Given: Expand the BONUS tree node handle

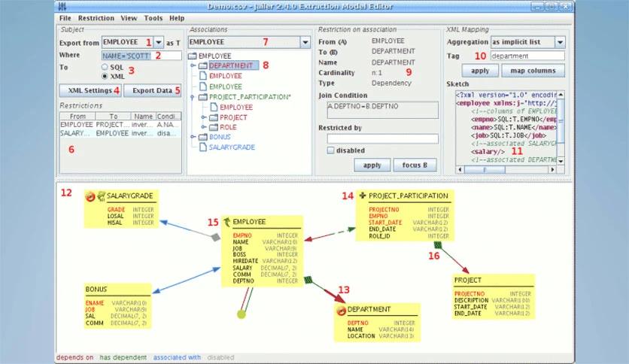Looking at the screenshot, I should (193, 137).
